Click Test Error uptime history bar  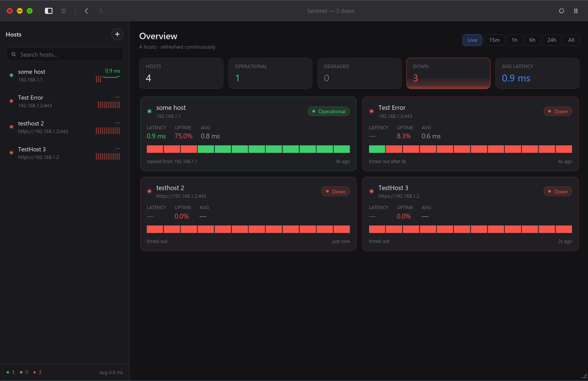point(471,149)
